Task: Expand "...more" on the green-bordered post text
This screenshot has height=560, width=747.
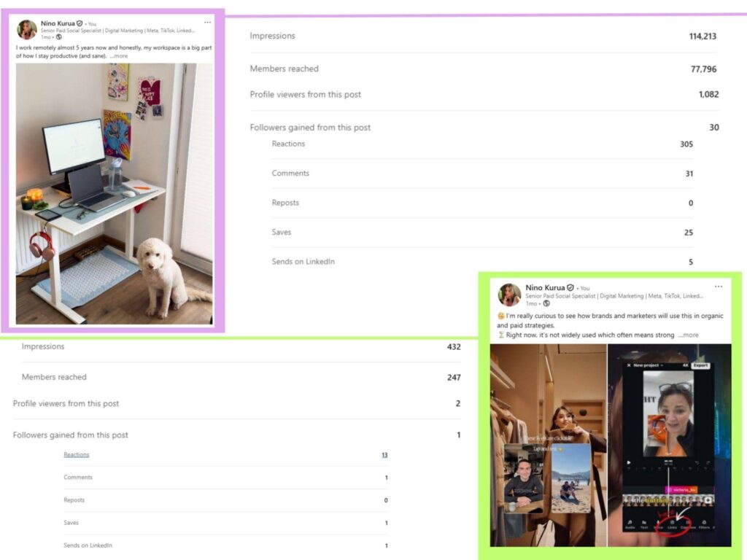Action: point(688,335)
